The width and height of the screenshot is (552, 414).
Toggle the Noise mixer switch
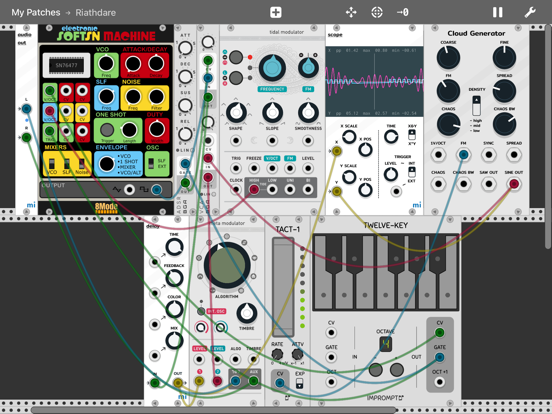click(x=82, y=164)
